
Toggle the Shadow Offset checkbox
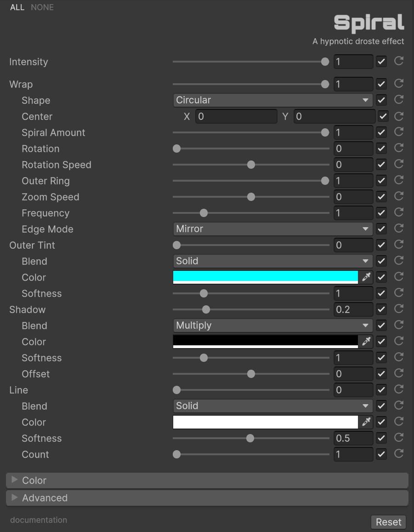(x=381, y=374)
